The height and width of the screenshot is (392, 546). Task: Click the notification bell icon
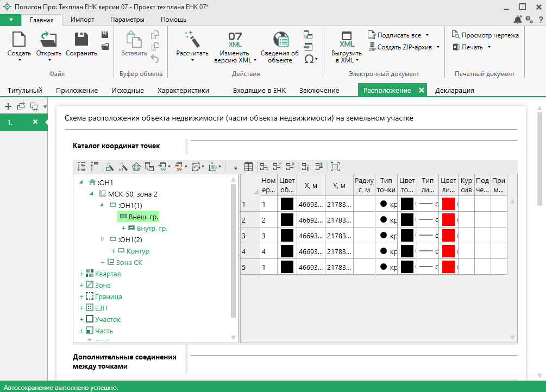click(517, 20)
